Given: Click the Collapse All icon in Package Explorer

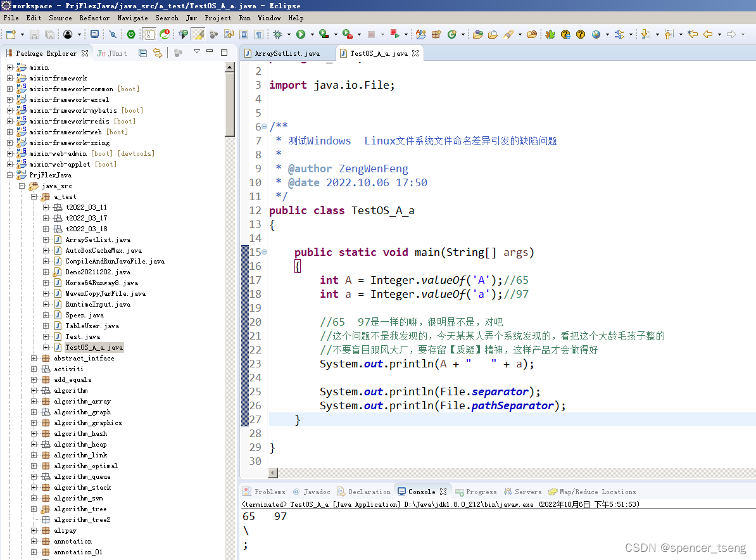Looking at the screenshot, I should tap(142, 53).
